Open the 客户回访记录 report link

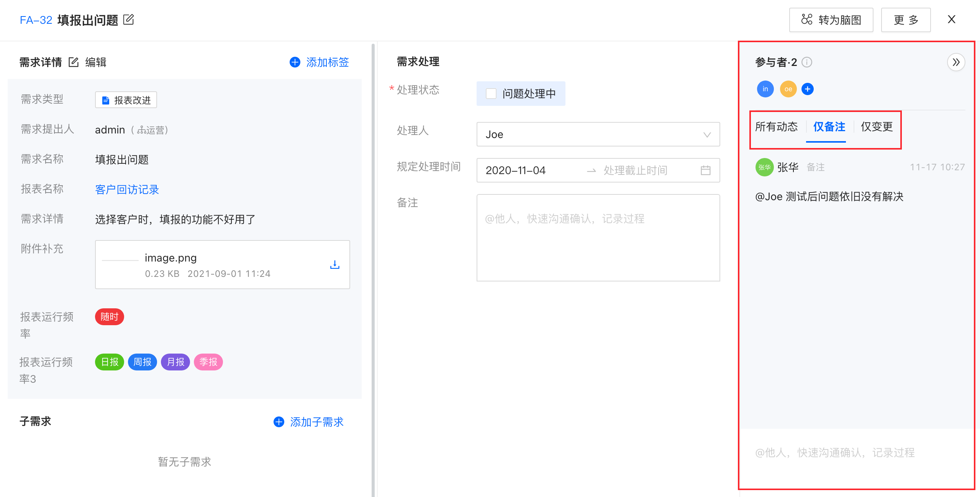[127, 189]
